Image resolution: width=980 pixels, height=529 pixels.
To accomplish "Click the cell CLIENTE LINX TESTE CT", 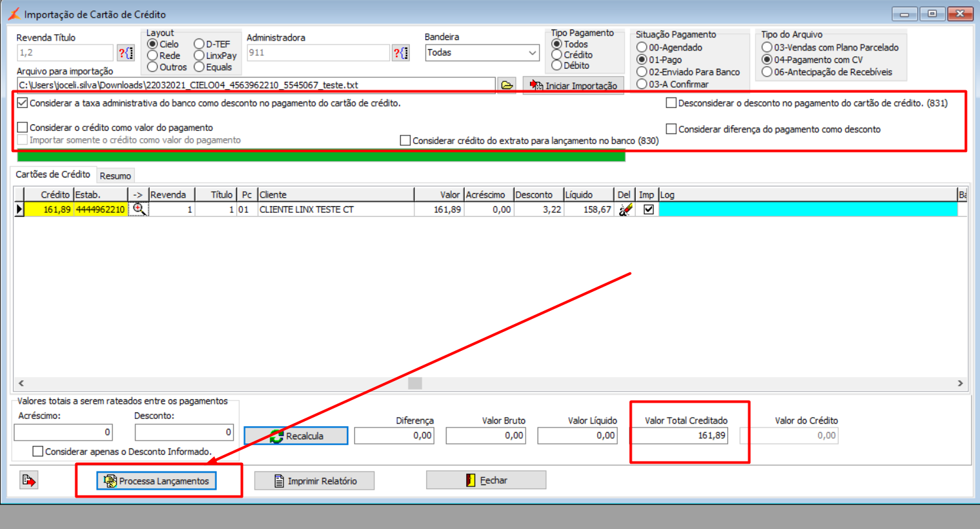I will [x=336, y=210].
